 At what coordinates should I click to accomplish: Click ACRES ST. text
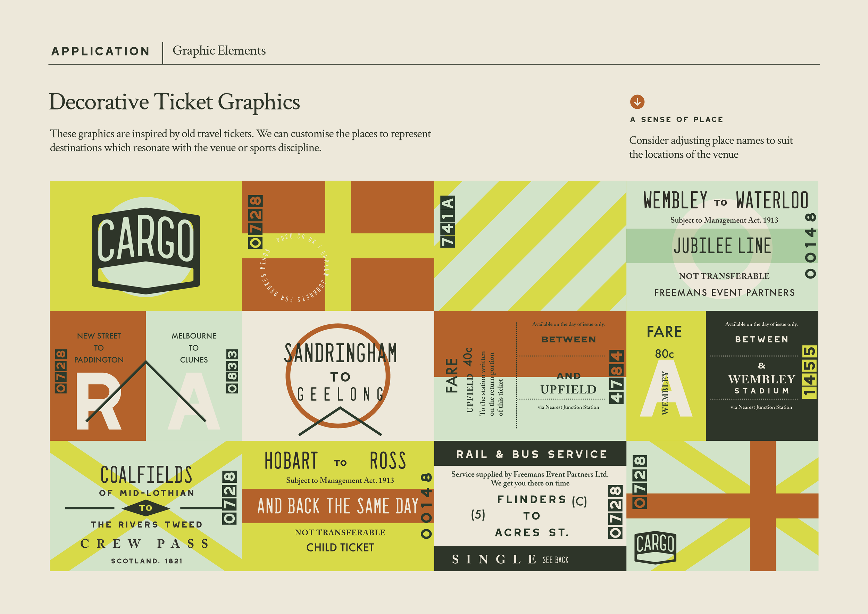[532, 533]
